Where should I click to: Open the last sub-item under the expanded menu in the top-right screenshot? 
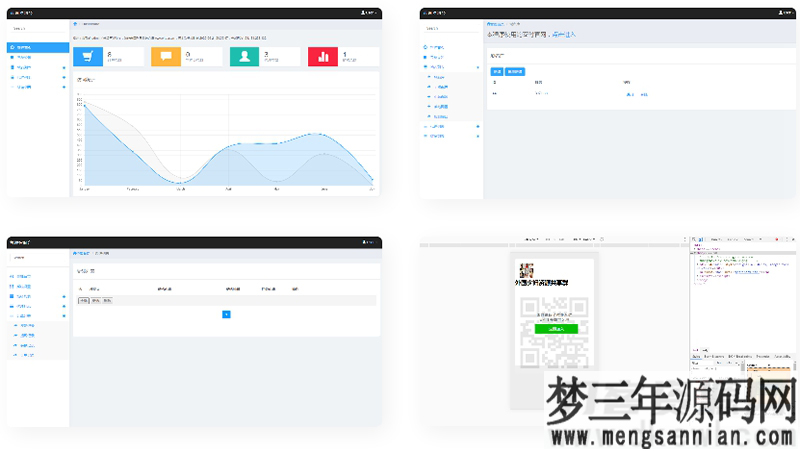[440, 117]
